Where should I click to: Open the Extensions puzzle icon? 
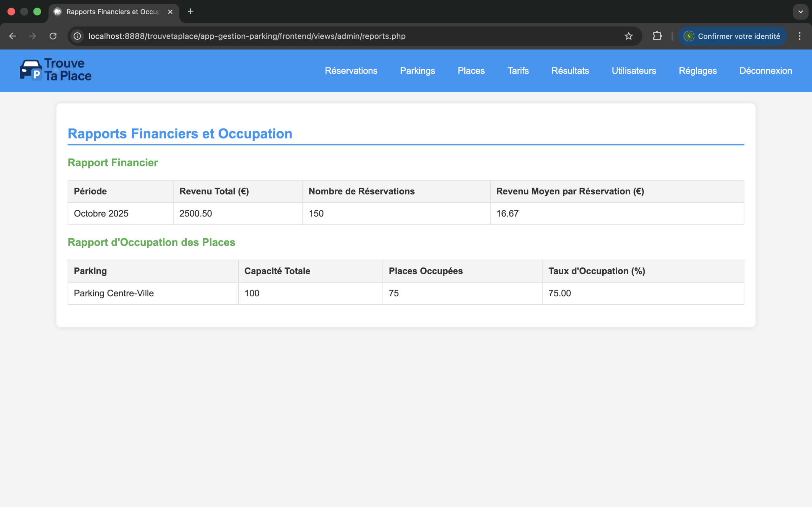[x=657, y=36]
